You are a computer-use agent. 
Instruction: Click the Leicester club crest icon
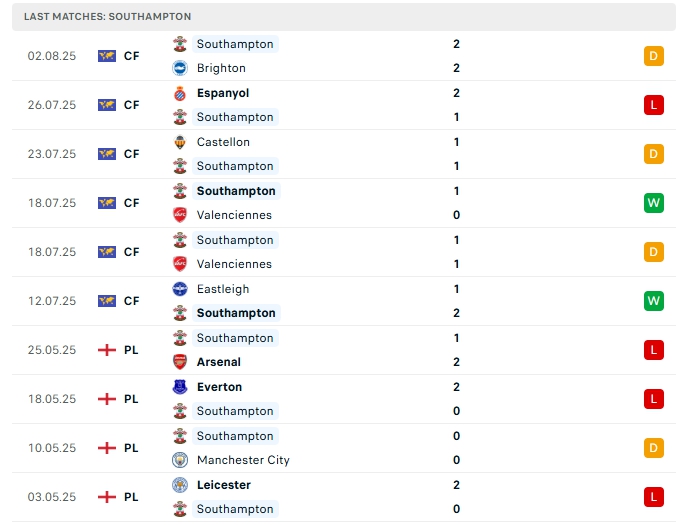(x=180, y=485)
